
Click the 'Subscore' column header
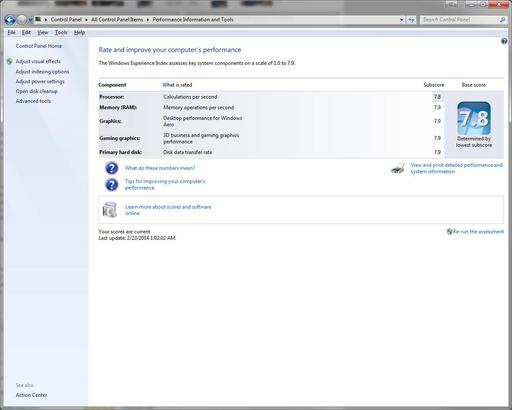pyautogui.click(x=434, y=85)
